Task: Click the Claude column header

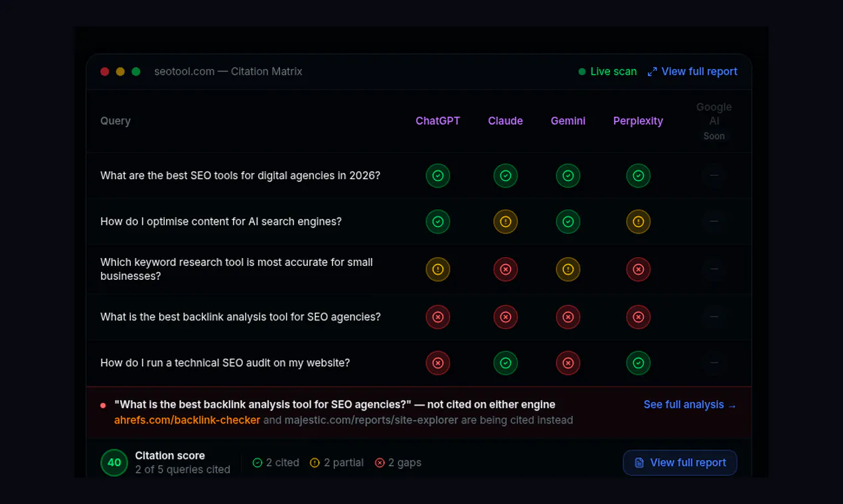Action: [505, 121]
